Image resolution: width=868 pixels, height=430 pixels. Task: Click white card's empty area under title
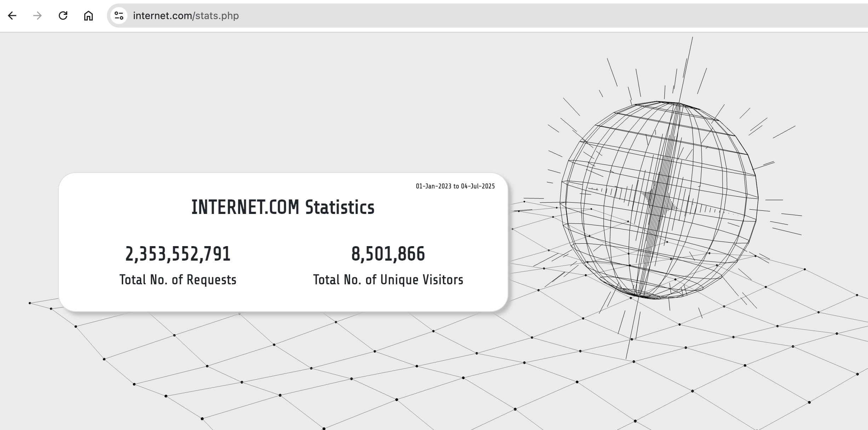pyautogui.click(x=283, y=230)
